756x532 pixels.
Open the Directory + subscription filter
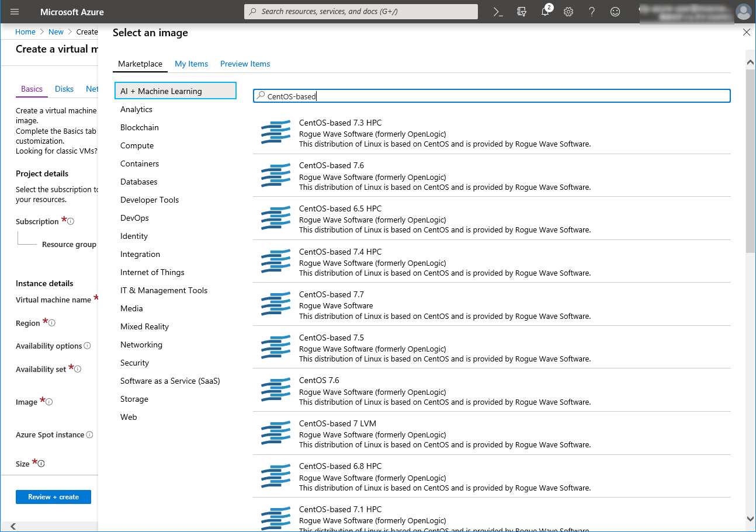coord(522,12)
